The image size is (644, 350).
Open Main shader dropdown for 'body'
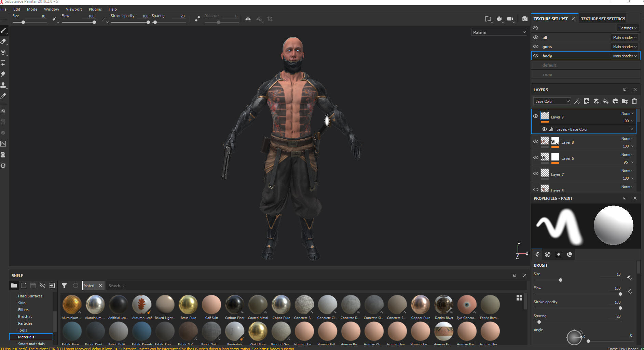pyautogui.click(x=625, y=56)
